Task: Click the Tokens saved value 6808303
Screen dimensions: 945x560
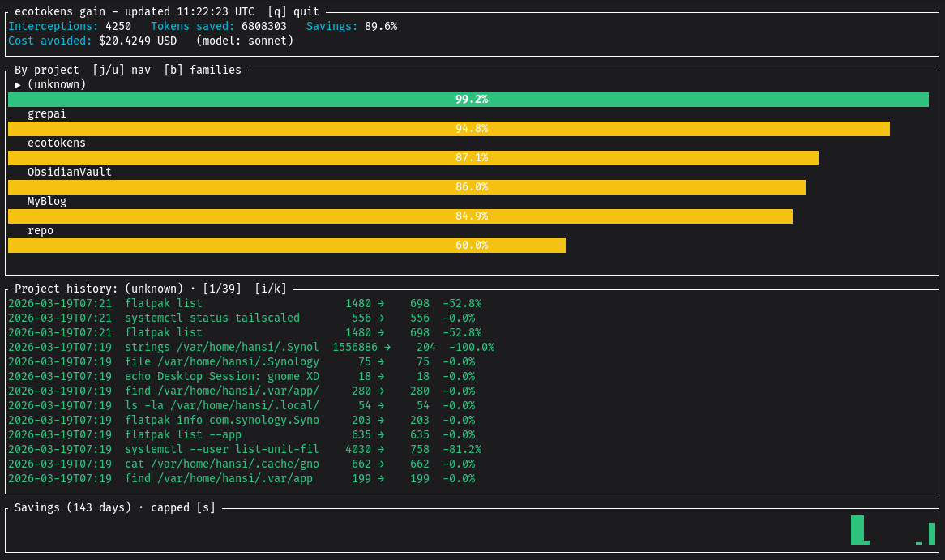Action: pos(264,27)
